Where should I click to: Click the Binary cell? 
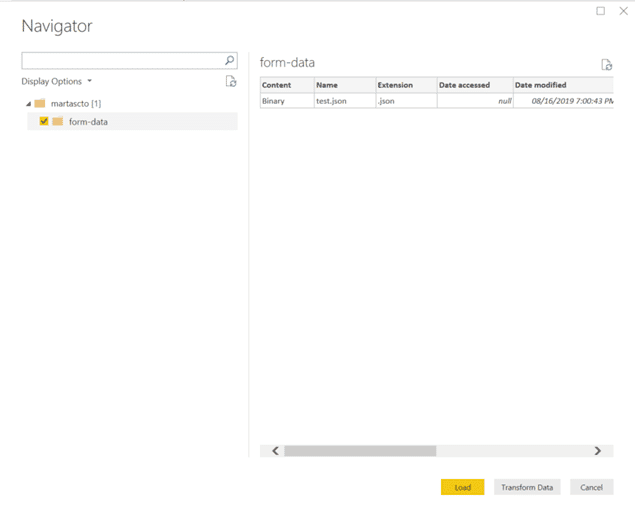[287, 101]
